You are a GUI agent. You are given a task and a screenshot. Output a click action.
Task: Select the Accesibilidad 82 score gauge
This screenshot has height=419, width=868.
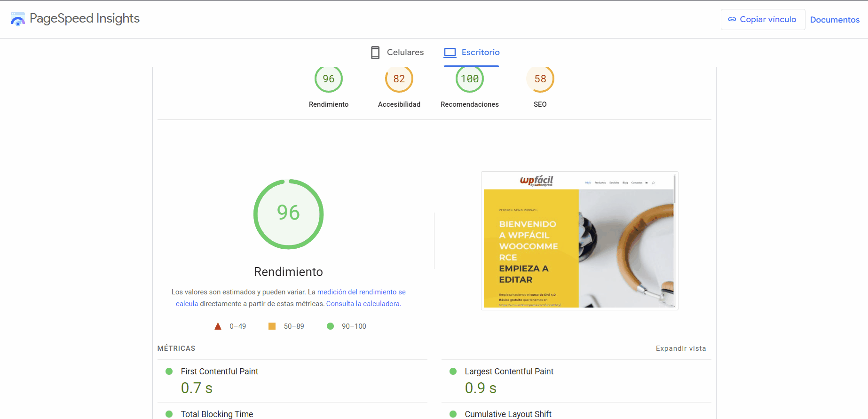tap(399, 79)
